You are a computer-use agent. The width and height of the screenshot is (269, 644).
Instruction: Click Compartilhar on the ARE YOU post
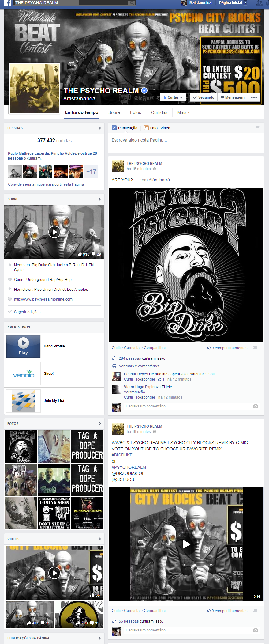click(x=155, y=348)
